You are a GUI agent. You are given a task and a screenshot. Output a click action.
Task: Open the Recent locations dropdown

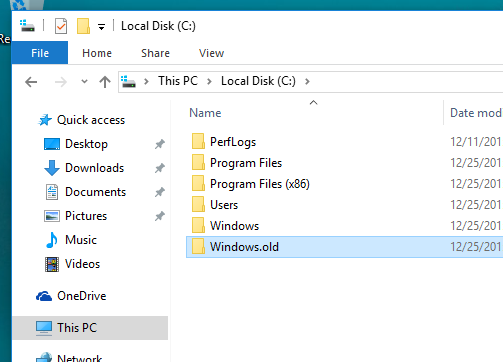pyautogui.click(x=84, y=81)
